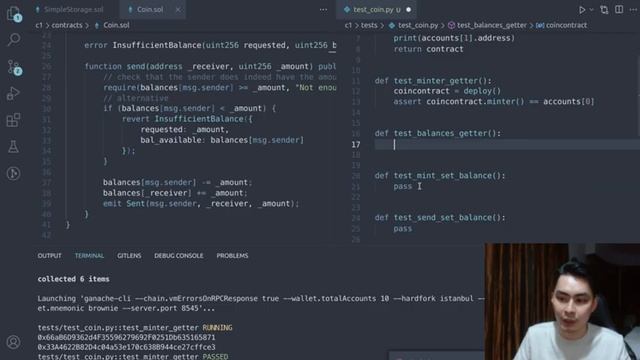Run the Python file with play button
Screen dimensions: 640x360
(582, 10)
